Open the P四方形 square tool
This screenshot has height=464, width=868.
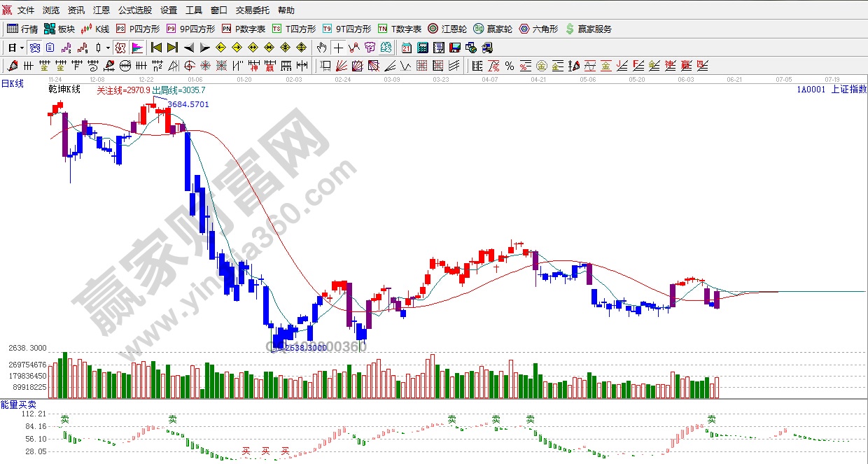pyautogui.click(x=138, y=29)
